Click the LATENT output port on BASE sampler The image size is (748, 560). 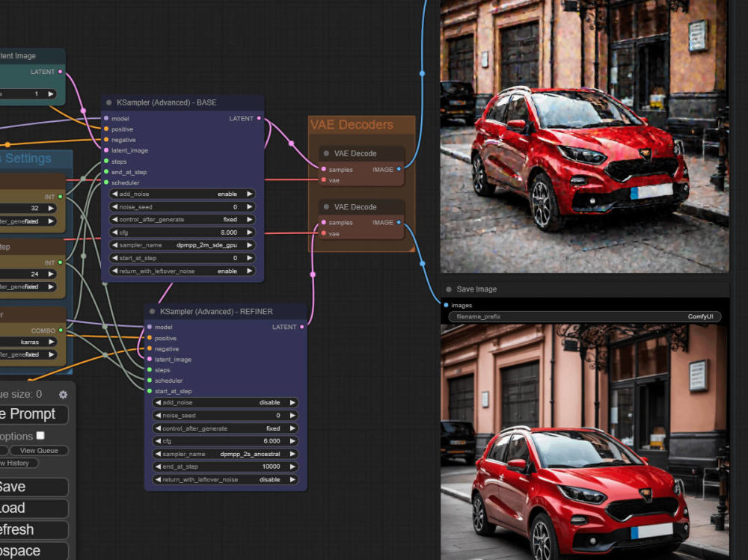pos(259,118)
